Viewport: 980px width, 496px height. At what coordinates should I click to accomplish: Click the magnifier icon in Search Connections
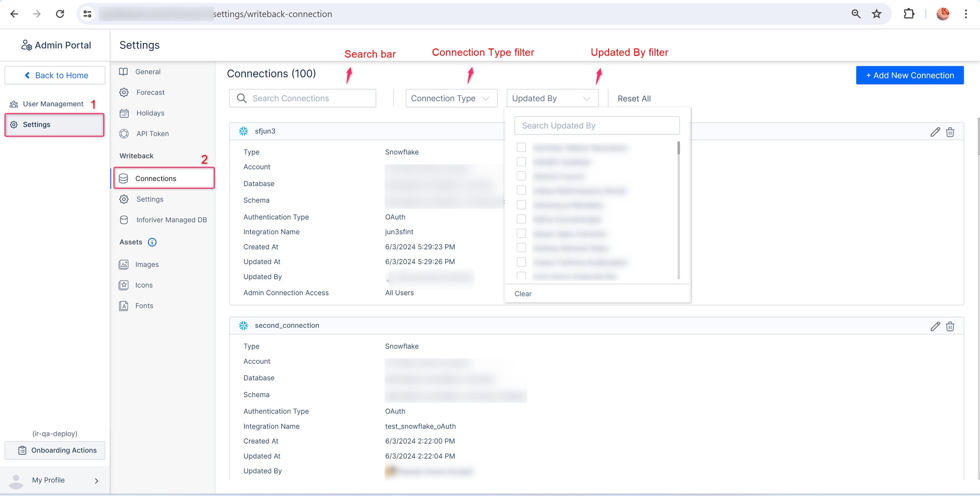tap(242, 98)
